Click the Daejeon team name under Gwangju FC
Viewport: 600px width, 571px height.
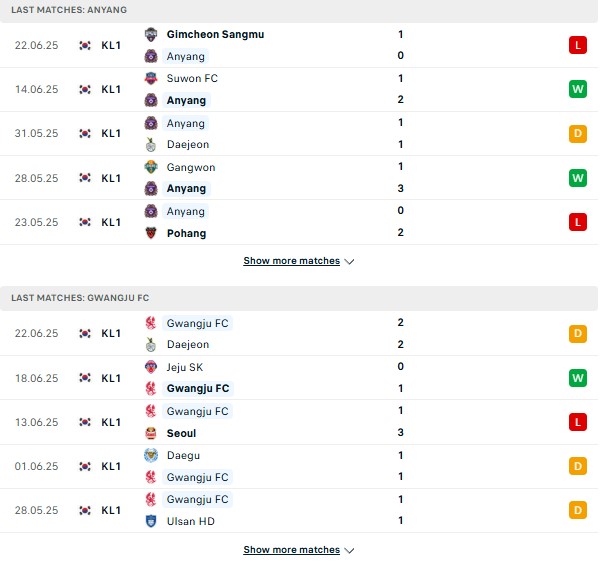pyautogui.click(x=188, y=344)
